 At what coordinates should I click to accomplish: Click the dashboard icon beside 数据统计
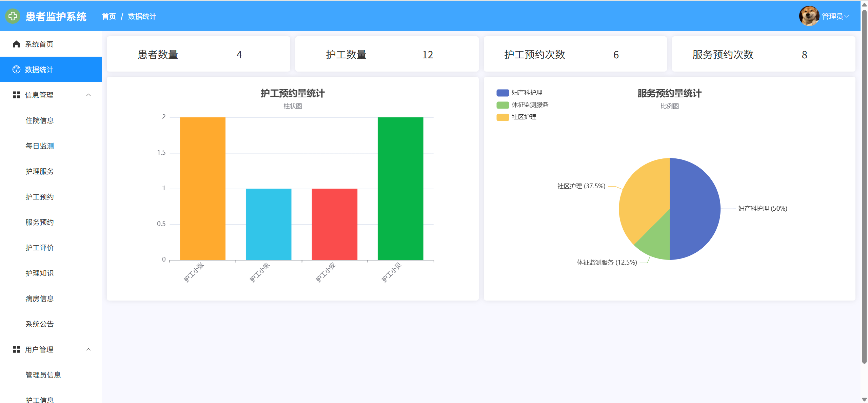click(x=16, y=70)
